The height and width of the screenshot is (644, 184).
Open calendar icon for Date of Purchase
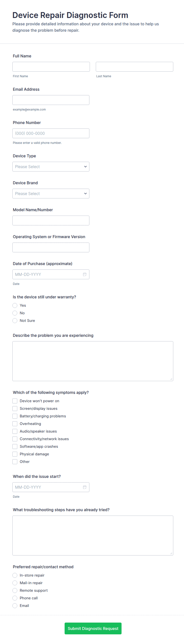[85, 274]
